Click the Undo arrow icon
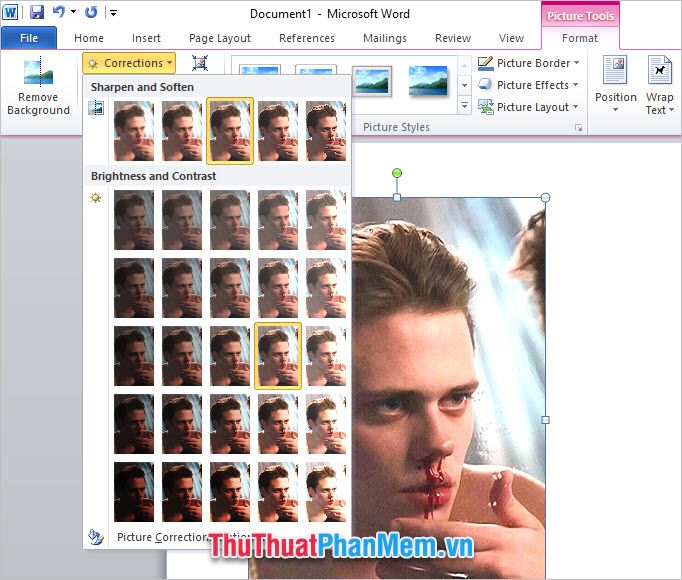Image resolution: width=682 pixels, height=580 pixels. coord(58,12)
